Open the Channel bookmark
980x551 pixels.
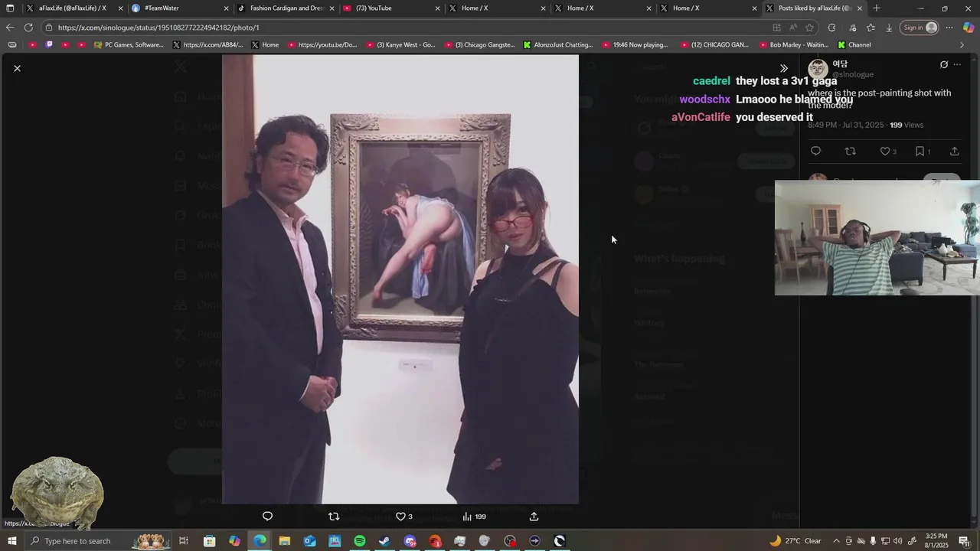tap(854, 45)
